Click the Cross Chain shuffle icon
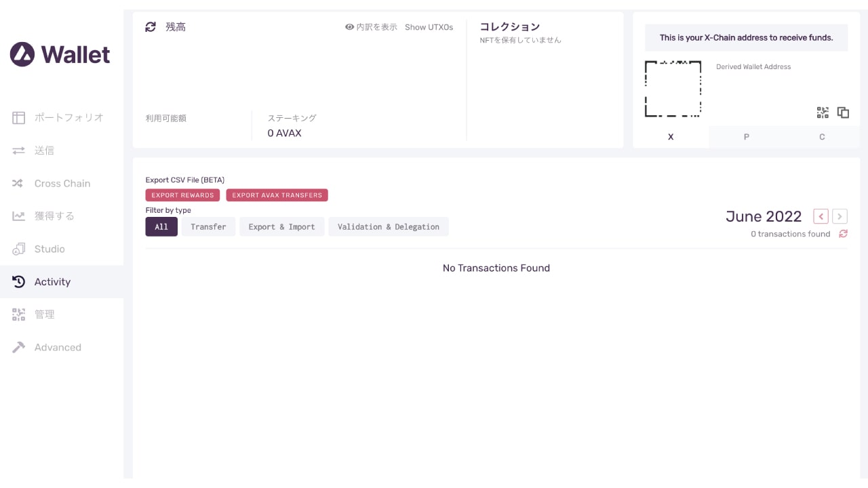Screen dimensions: 868x488 click(19, 183)
